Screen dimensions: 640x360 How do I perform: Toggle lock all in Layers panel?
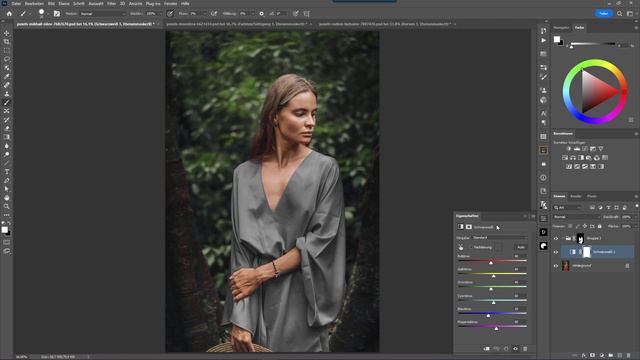(600, 226)
